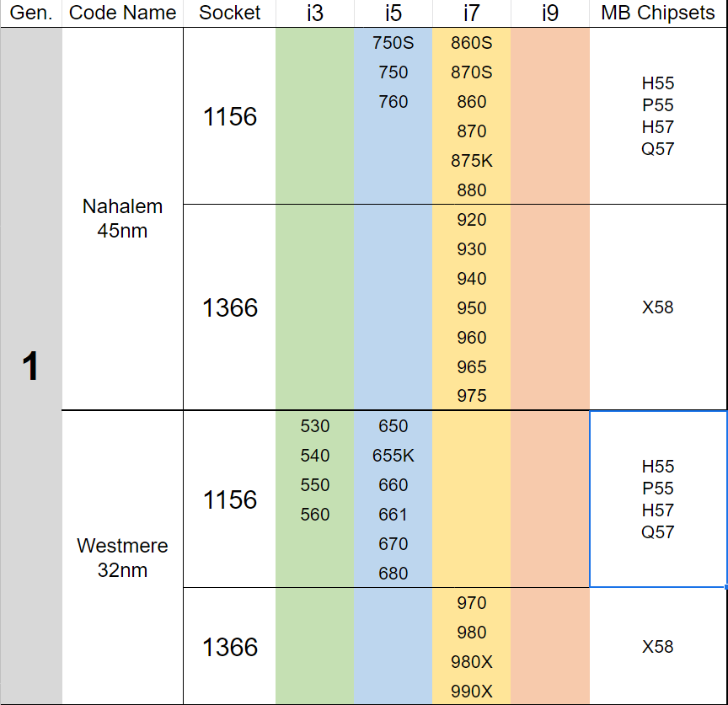This screenshot has height=705, width=728.
Task: Select socket 1156 in the Nahalem section
Action: tap(229, 116)
